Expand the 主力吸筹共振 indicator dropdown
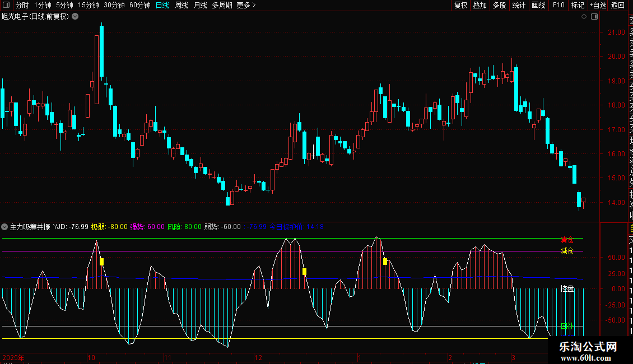Viewport: 633px width, 364px height. pos(5,227)
